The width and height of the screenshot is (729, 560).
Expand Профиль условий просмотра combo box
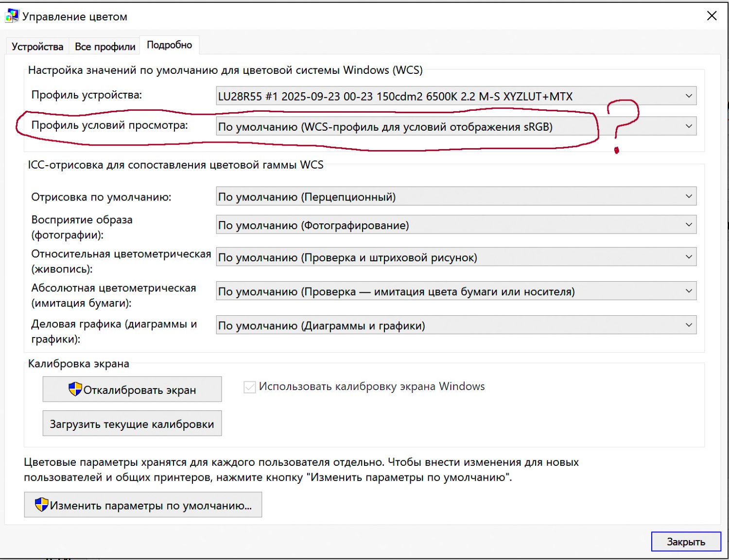[456, 127]
